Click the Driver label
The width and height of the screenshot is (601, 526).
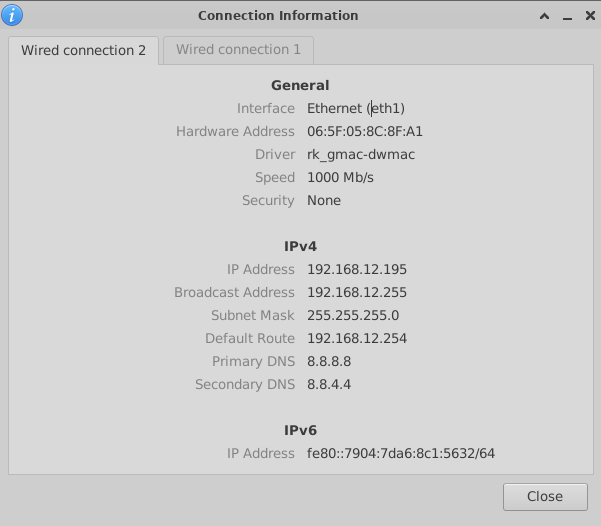(275, 155)
